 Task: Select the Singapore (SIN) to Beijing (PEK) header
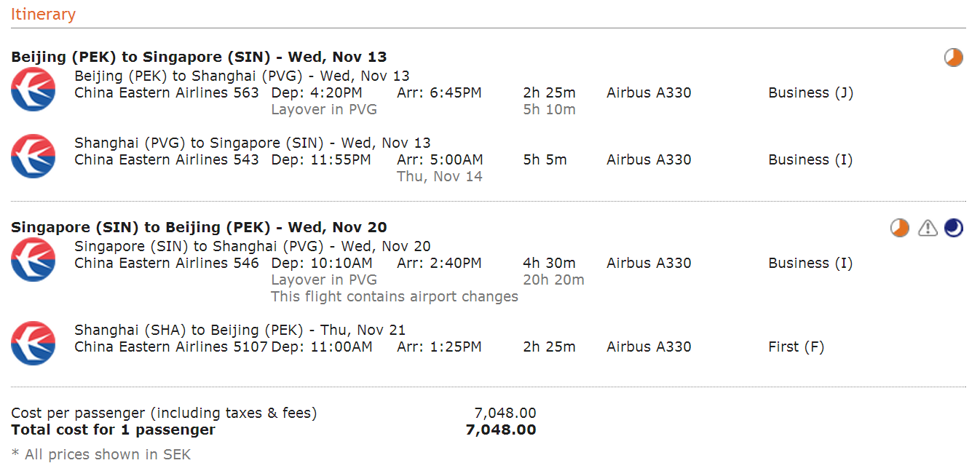point(199,227)
